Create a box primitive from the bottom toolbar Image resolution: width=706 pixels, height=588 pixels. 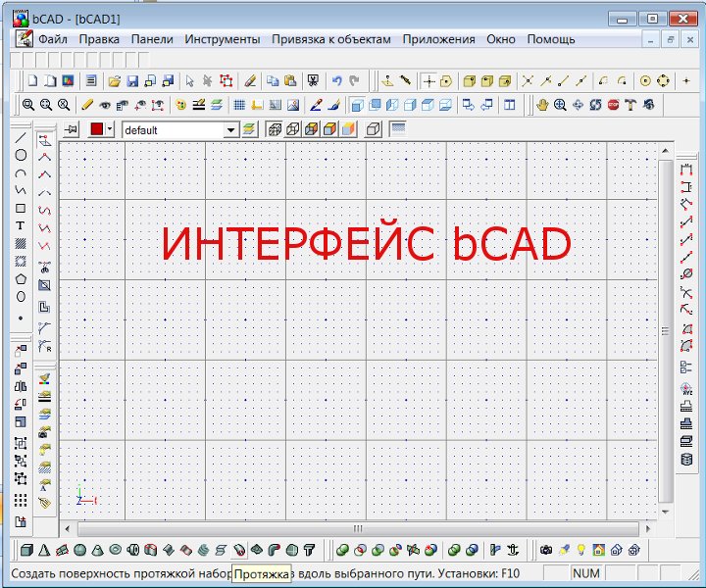pos(26,550)
